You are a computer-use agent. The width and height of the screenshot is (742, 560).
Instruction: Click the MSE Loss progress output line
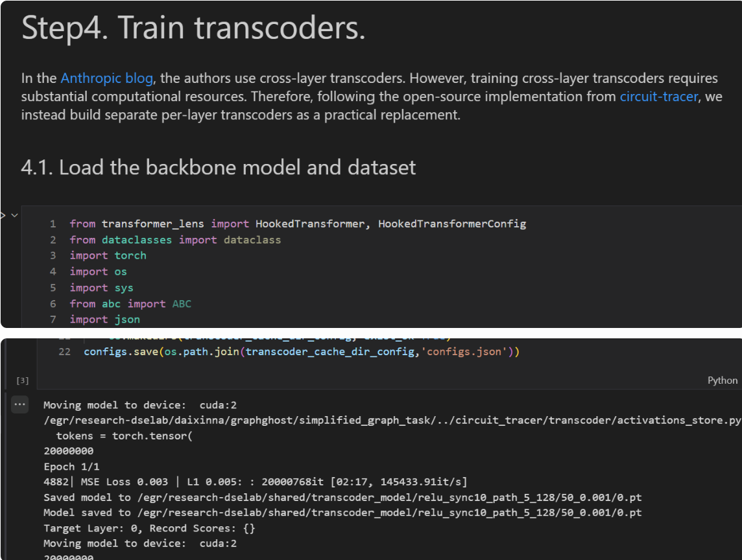[255, 482]
